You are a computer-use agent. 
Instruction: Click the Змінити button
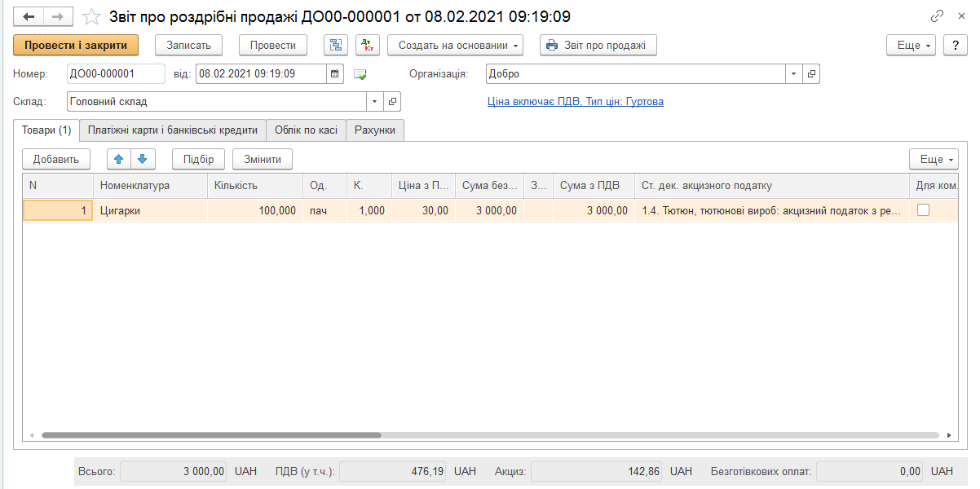(263, 159)
